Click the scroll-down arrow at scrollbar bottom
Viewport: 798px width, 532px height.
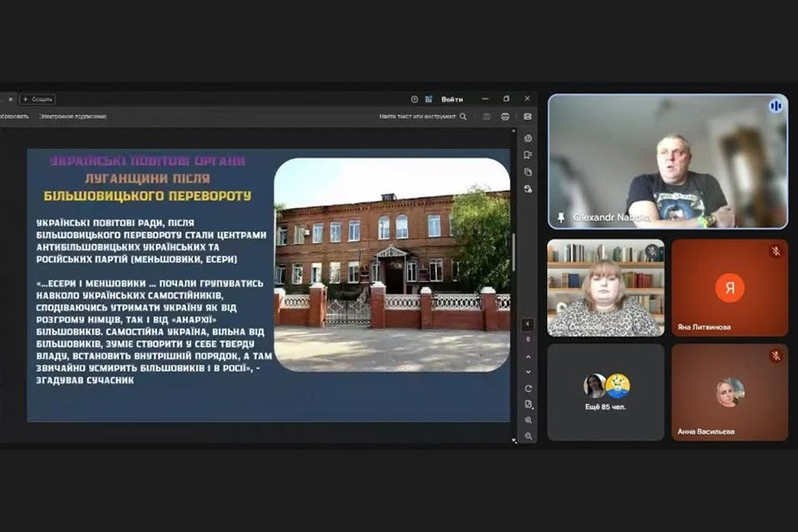click(513, 440)
